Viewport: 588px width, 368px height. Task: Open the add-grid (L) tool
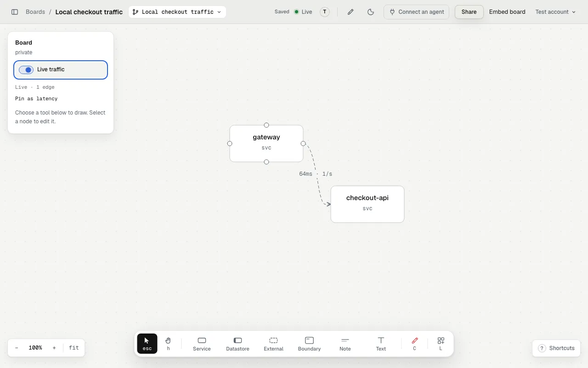441,344
